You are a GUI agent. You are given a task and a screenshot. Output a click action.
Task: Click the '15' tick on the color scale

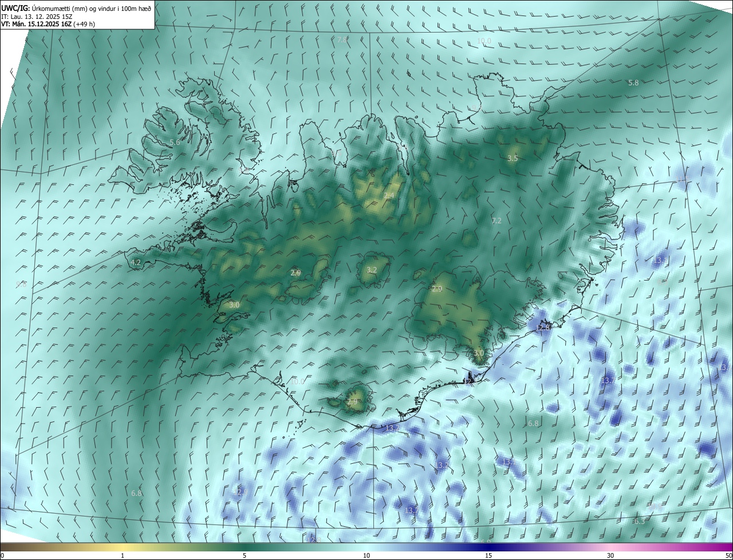pyautogui.click(x=488, y=555)
